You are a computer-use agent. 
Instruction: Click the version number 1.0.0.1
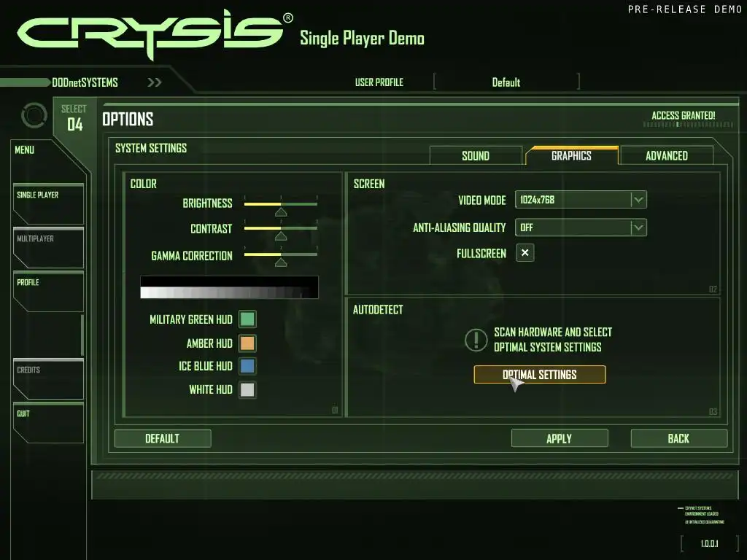coord(709,543)
